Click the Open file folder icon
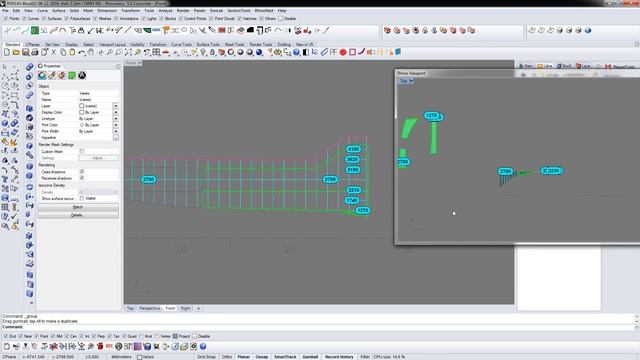The height and width of the screenshot is (360, 640). [16, 52]
